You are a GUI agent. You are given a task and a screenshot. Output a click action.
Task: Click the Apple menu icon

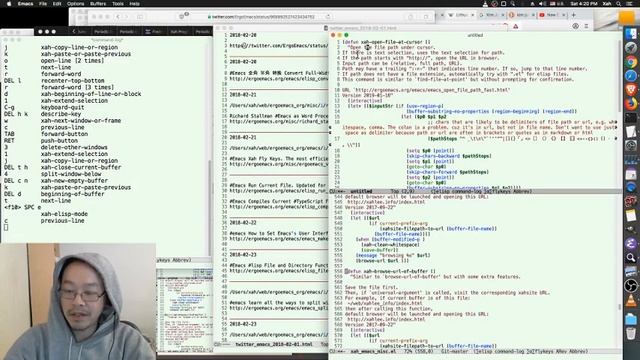(x=9, y=4)
